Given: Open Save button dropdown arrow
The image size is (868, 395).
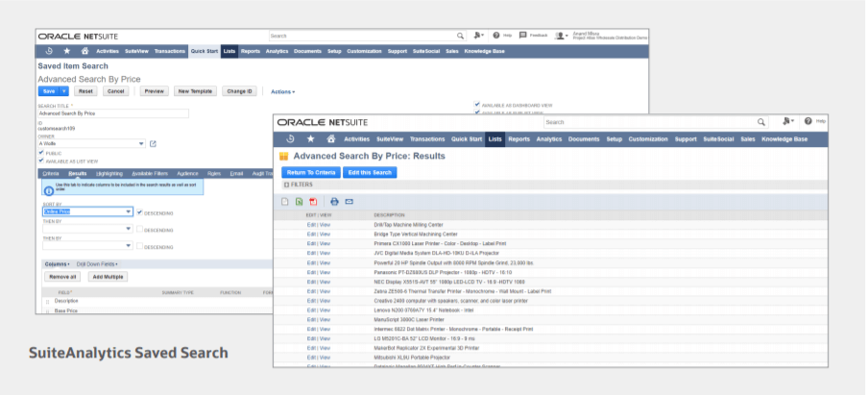Looking at the screenshot, I should click(x=63, y=91).
